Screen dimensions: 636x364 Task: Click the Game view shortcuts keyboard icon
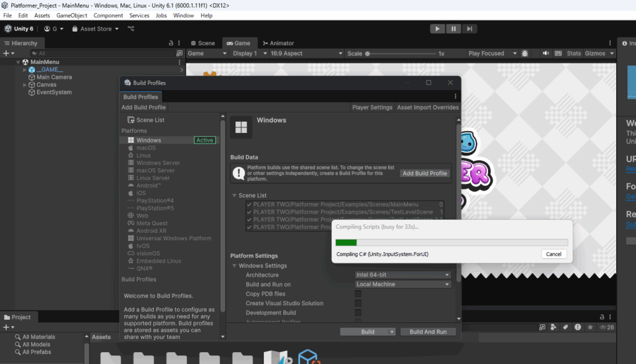pos(558,53)
